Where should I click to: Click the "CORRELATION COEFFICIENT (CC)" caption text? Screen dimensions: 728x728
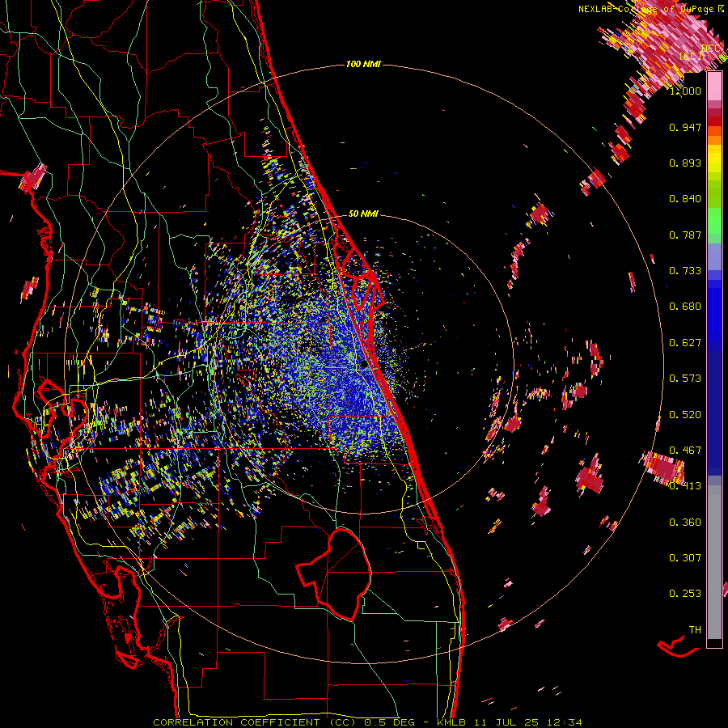pos(255,722)
